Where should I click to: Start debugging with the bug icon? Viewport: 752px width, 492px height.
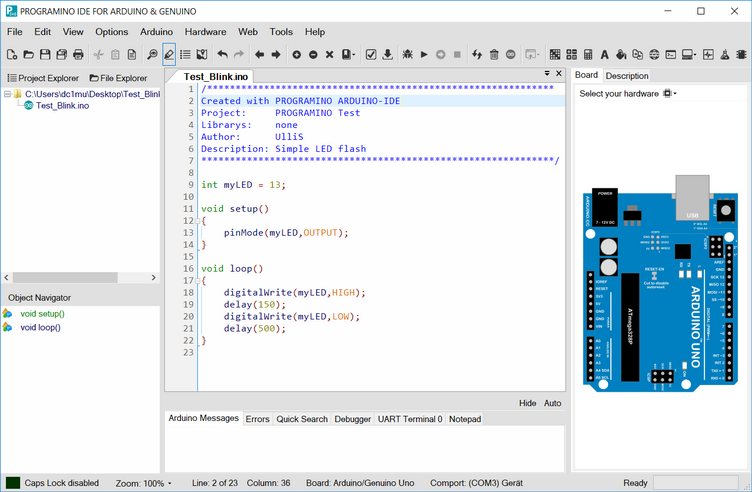point(408,55)
